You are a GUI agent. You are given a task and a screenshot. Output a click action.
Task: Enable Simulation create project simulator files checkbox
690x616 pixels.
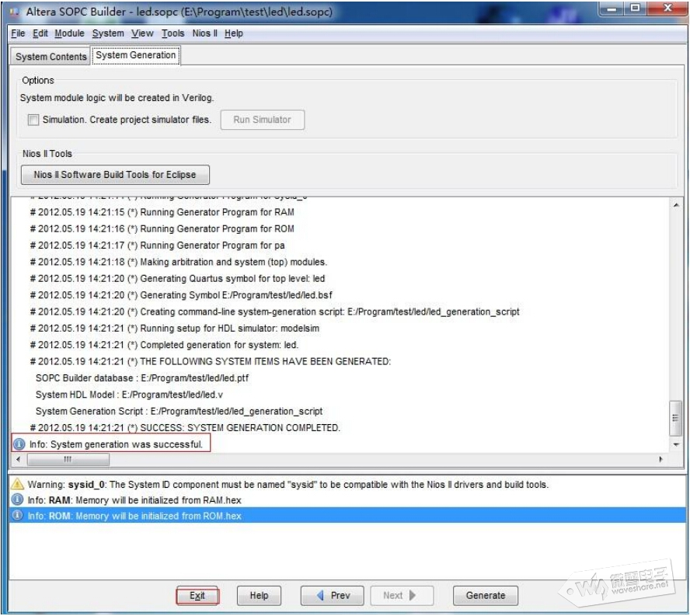click(x=33, y=120)
